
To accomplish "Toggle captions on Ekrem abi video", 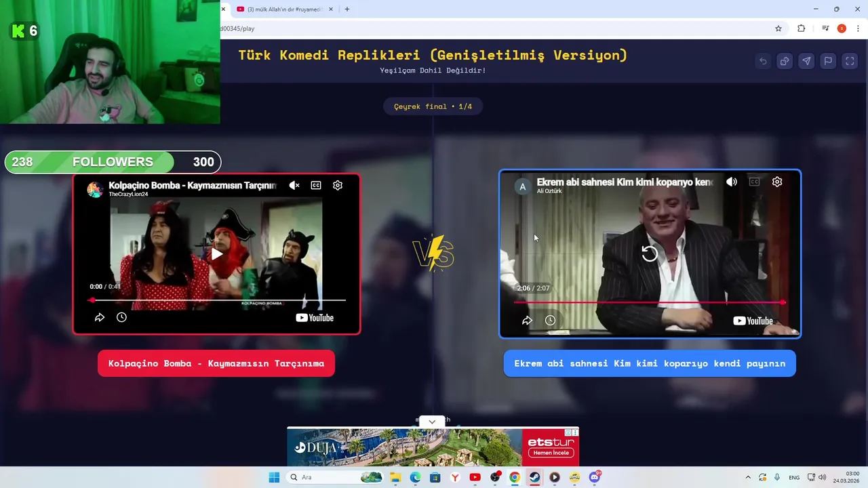I will [754, 182].
